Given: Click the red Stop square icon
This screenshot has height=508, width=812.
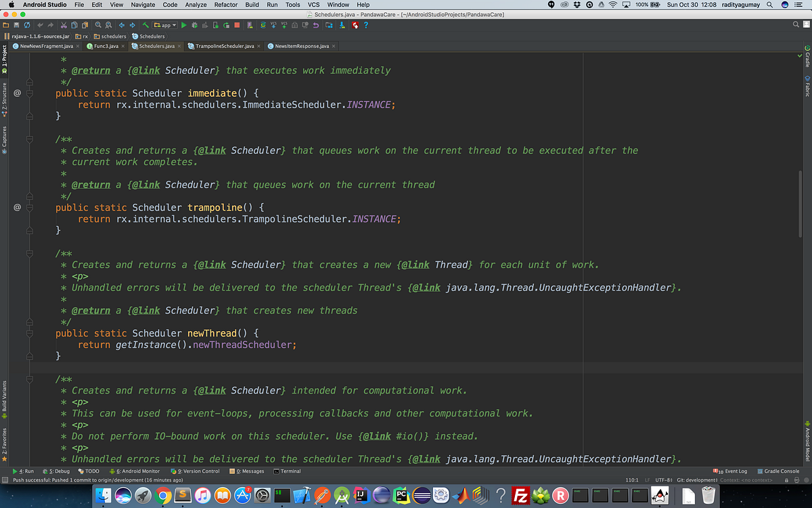Looking at the screenshot, I should point(237,25).
